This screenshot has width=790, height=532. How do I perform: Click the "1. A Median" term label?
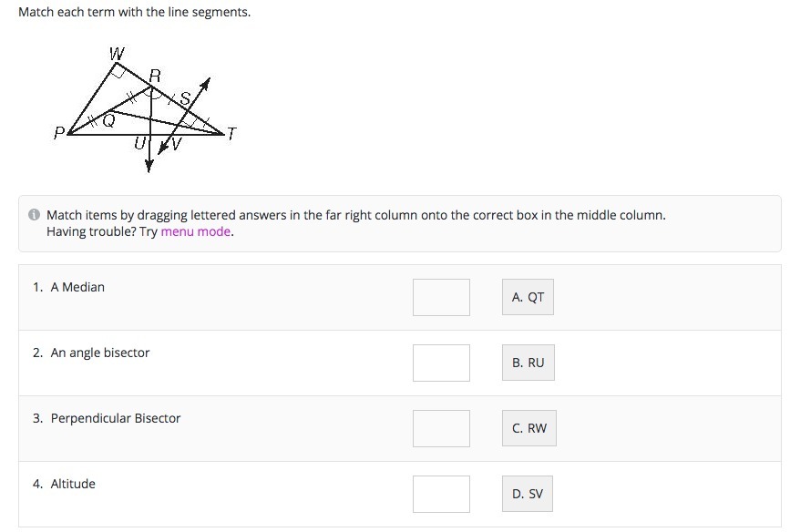69,287
